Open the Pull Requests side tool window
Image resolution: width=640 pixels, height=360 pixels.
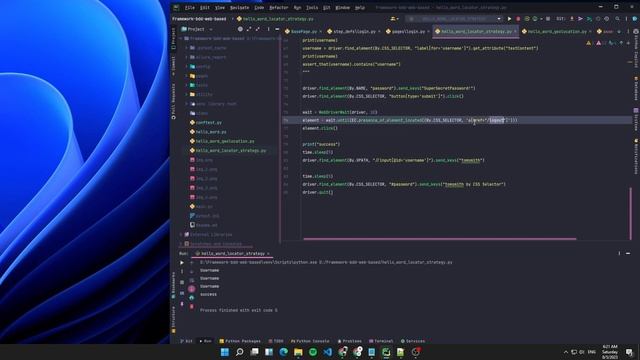(x=173, y=102)
